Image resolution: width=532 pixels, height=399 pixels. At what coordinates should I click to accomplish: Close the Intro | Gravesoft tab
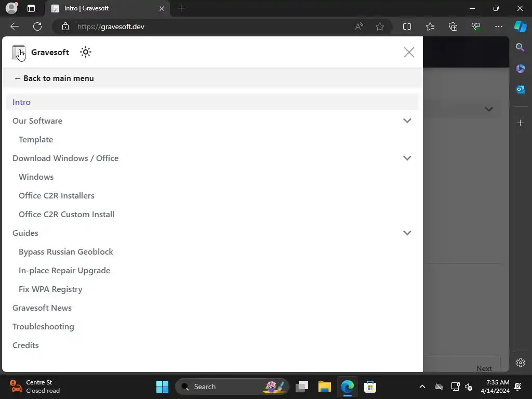pos(162,8)
